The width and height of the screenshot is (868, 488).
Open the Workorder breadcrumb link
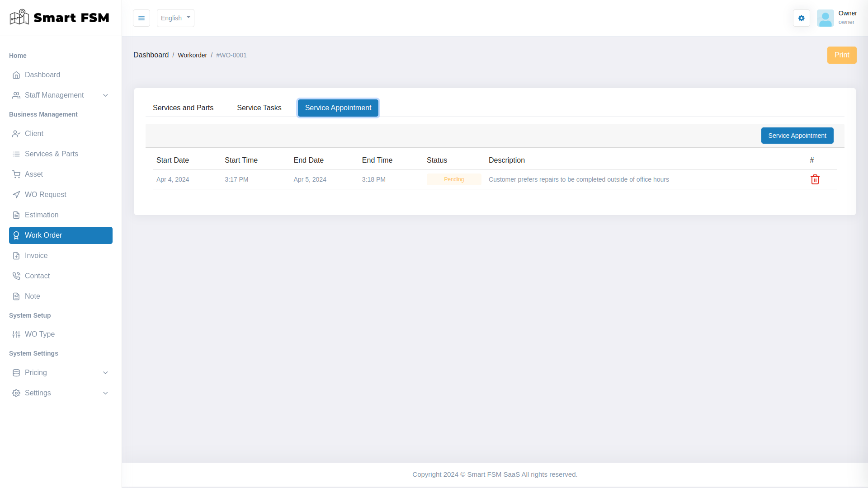pos(193,55)
